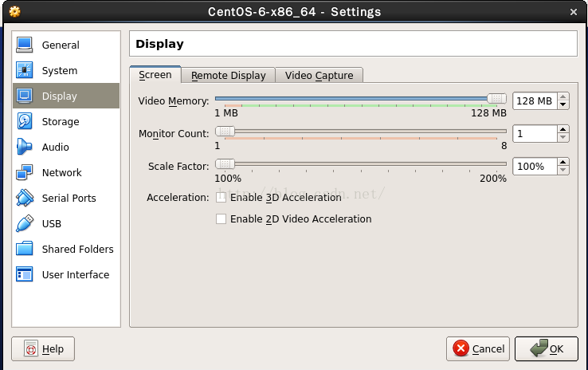Select the General label in the sidebar
This screenshot has height=370, width=588.
61,45
